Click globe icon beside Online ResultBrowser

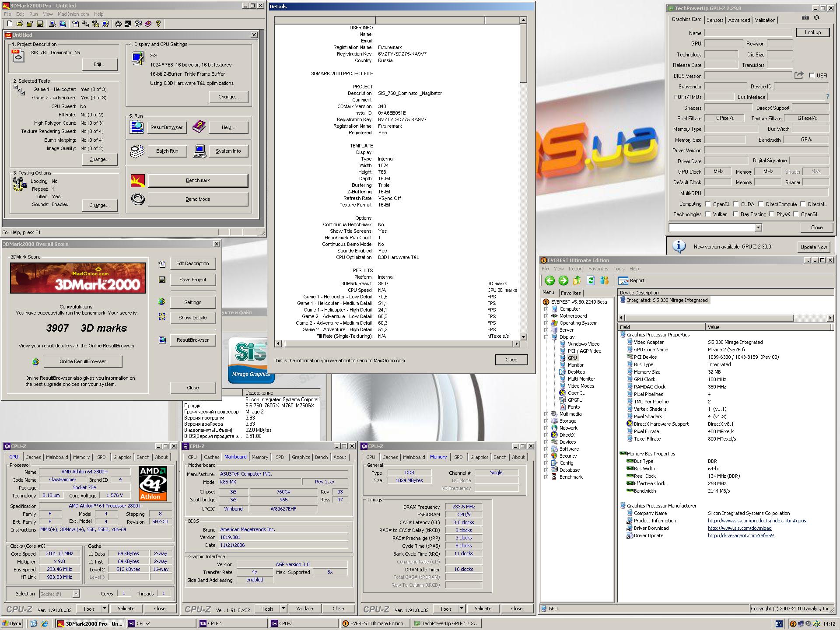pyautogui.click(x=36, y=361)
